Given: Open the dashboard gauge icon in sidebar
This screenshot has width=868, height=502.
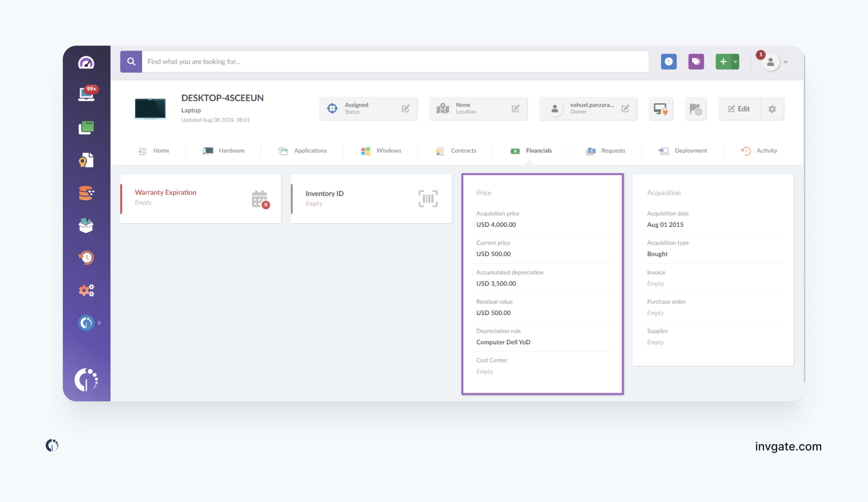Looking at the screenshot, I should click(86, 62).
